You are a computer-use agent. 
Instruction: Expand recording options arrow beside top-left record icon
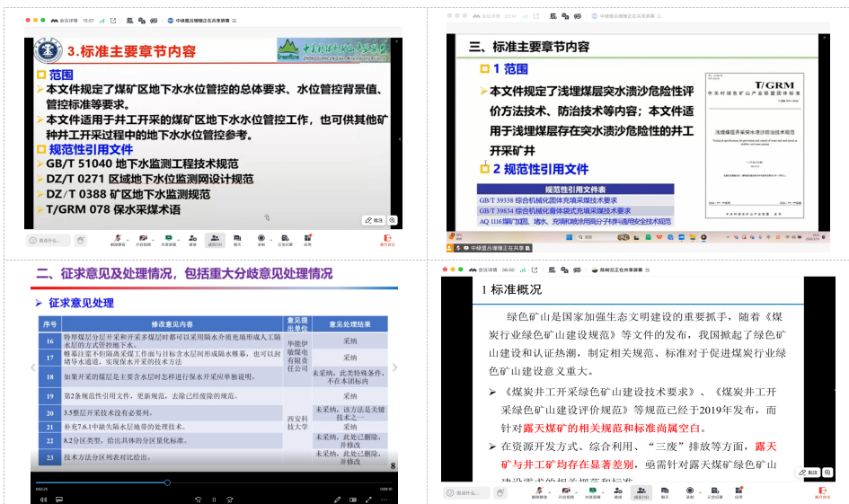tap(269, 238)
